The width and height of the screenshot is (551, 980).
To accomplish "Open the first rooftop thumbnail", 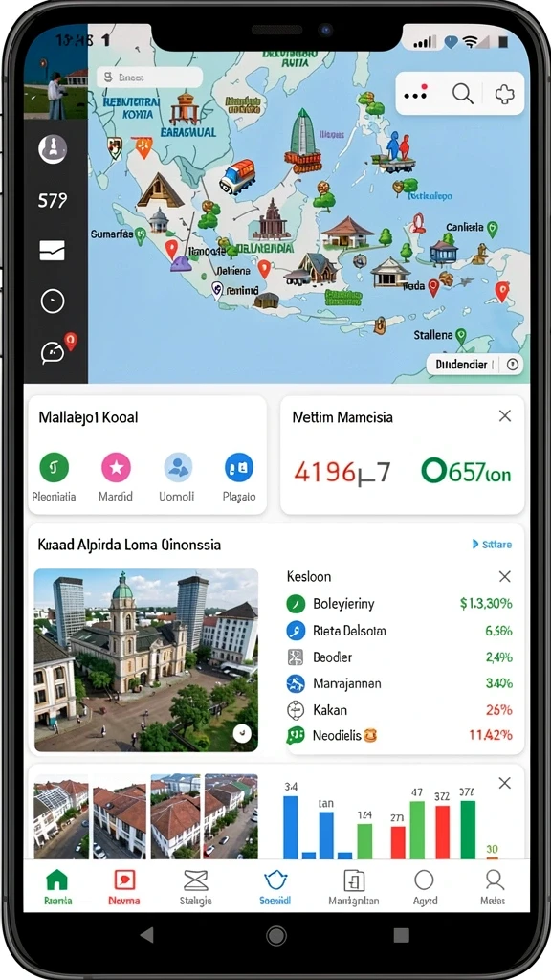I will (61, 817).
